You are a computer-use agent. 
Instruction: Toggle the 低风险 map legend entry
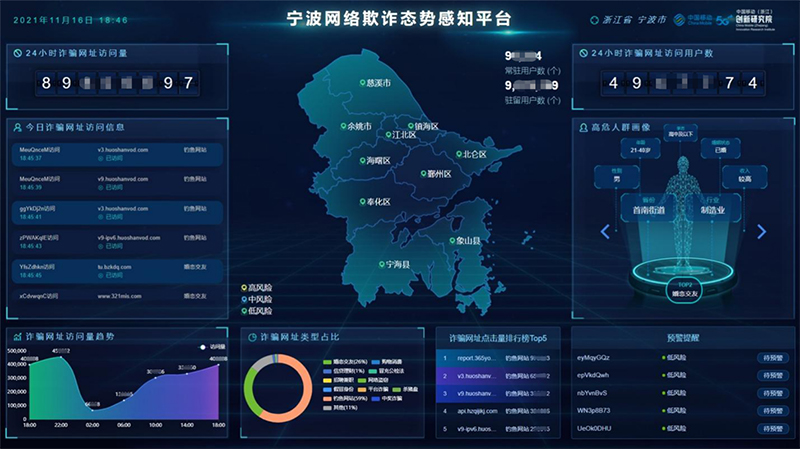258,307
